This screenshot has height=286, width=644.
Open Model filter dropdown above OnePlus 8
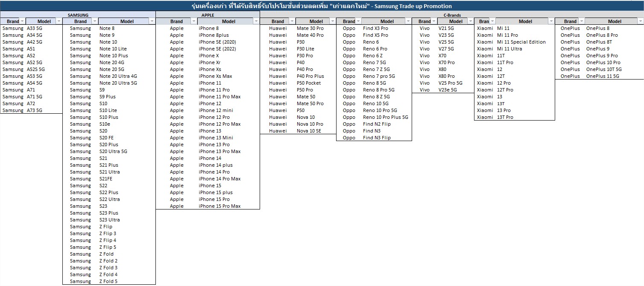(x=641, y=21)
